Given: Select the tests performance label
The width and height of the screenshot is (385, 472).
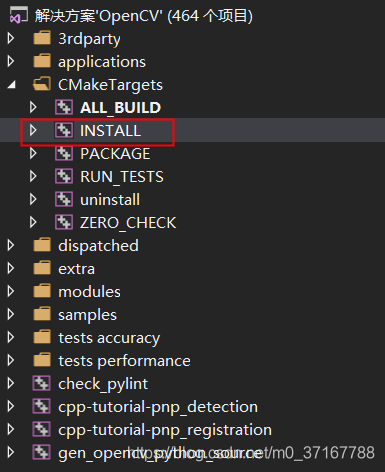Looking at the screenshot, I should pyautogui.click(x=124, y=361).
